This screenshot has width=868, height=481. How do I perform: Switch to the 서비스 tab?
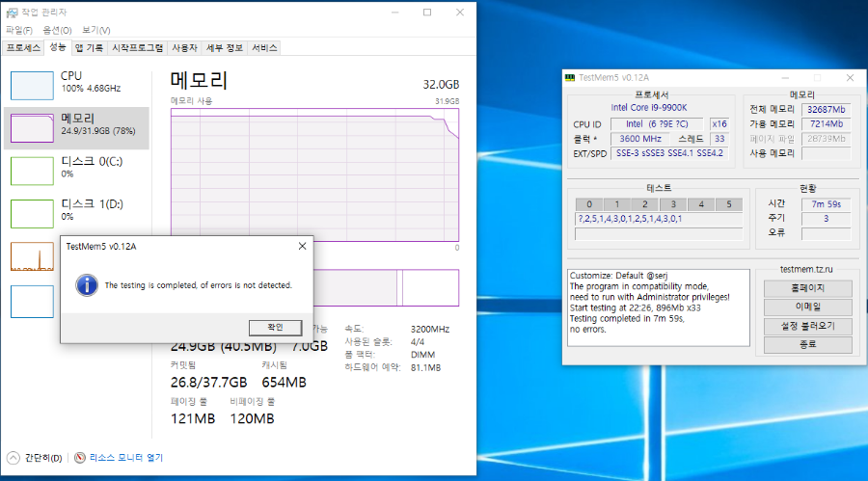tap(264, 47)
